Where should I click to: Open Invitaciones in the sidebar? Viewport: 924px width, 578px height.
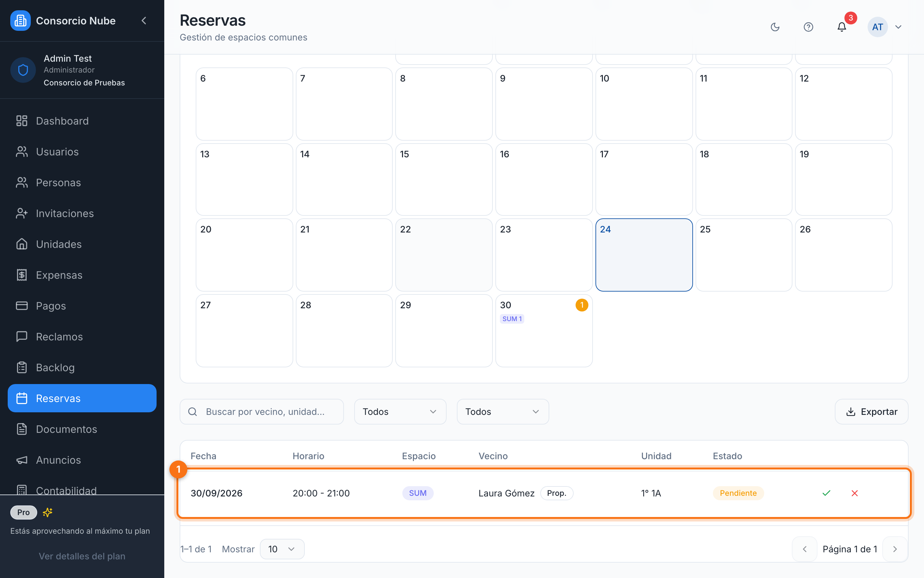pos(82,213)
